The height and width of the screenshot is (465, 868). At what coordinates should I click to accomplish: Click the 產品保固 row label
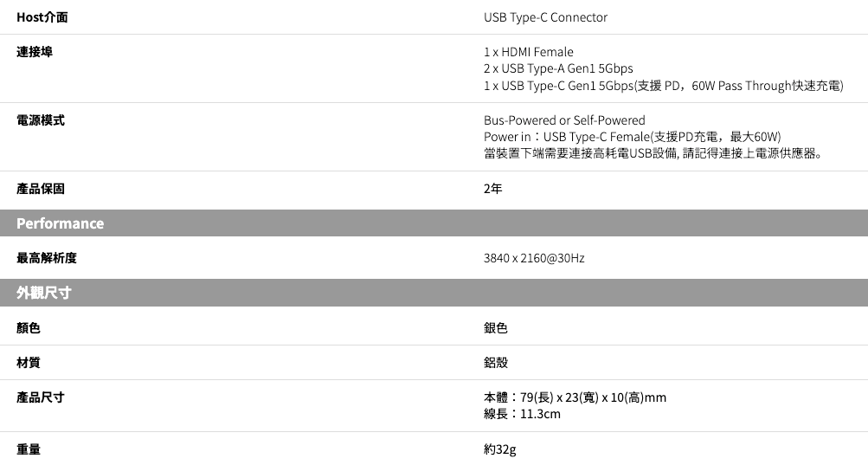click(41, 189)
